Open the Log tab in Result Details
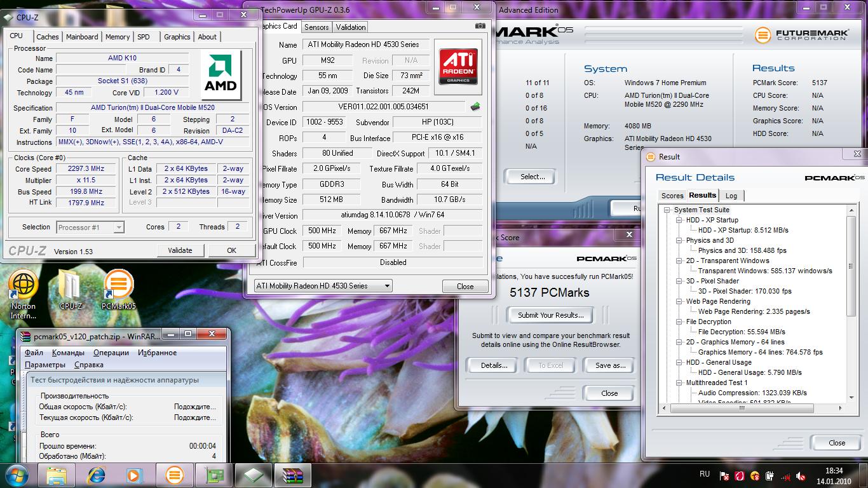The width and height of the screenshot is (868, 488). pos(731,196)
